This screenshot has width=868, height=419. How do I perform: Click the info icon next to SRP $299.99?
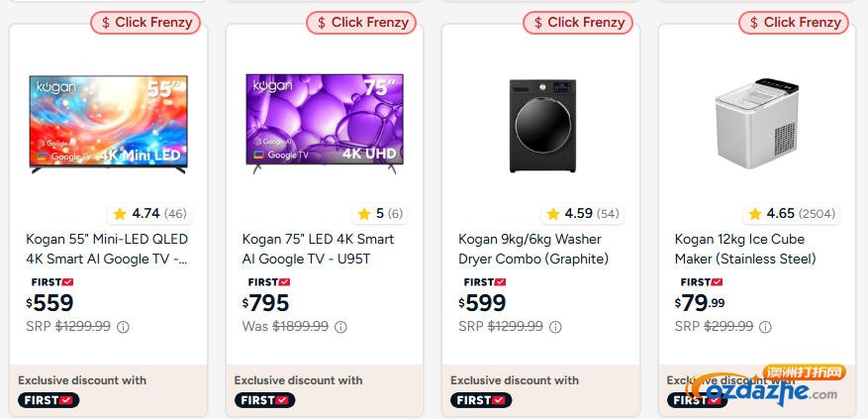tap(766, 327)
